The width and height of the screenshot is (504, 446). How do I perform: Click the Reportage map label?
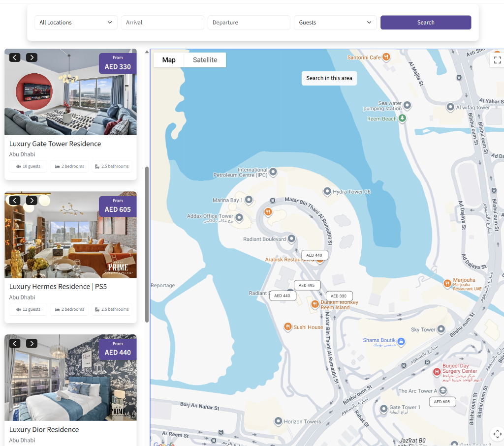[163, 285]
